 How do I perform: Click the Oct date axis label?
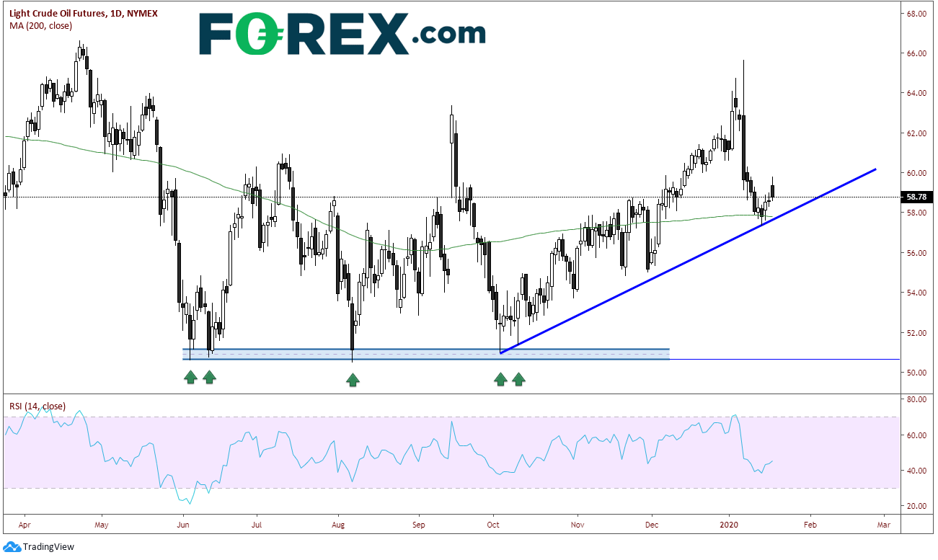pos(494,526)
